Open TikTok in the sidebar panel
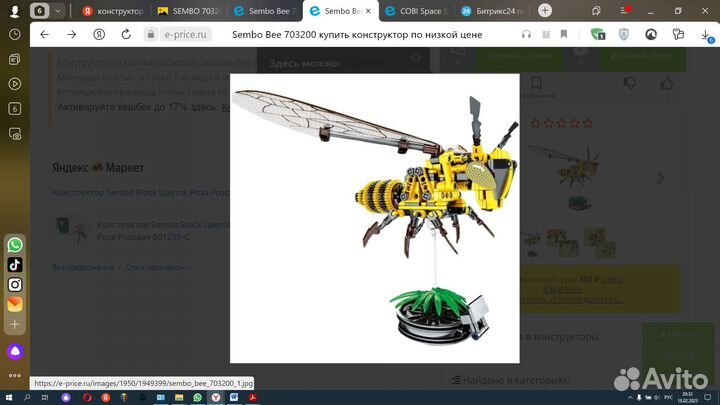 point(15,265)
